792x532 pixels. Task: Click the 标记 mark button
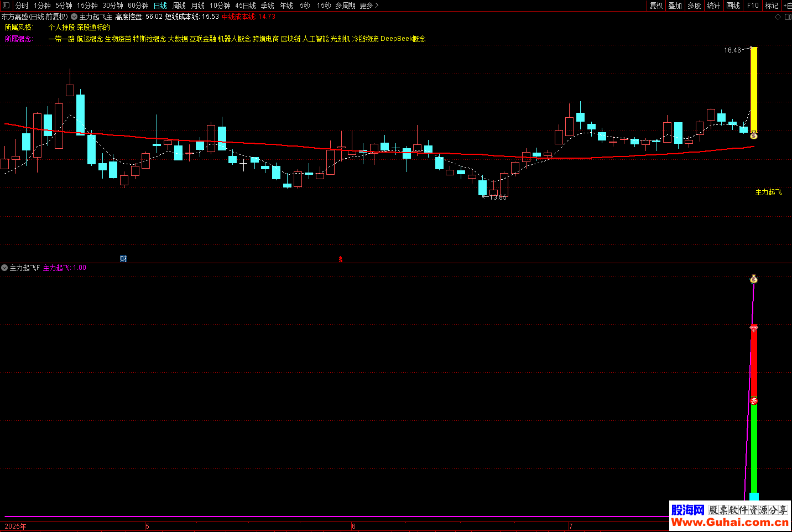pyautogui.click(x=772, y=6)
